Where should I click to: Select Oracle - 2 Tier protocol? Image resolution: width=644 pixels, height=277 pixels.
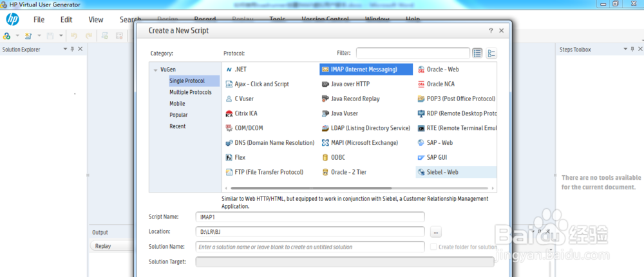tap(343, 172)
